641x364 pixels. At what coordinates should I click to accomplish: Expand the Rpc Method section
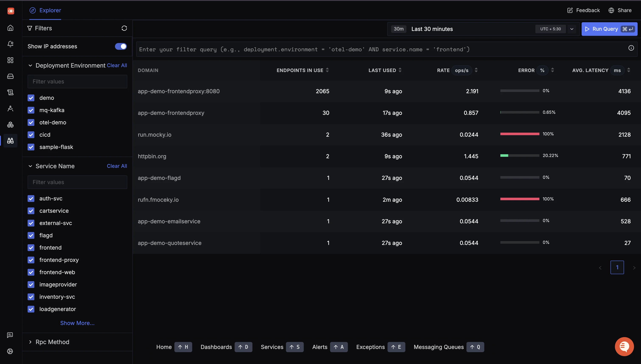point(30,342)
